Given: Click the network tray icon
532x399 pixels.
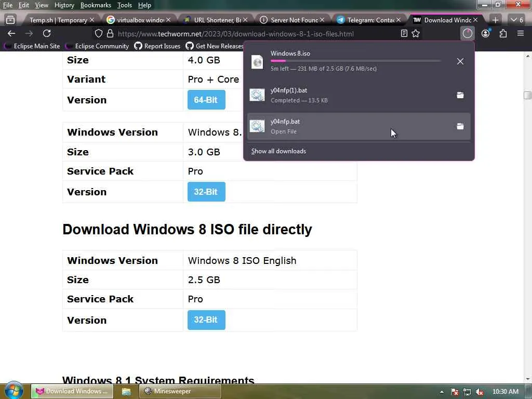Looking at the screenshot, I should click(467, 392).
